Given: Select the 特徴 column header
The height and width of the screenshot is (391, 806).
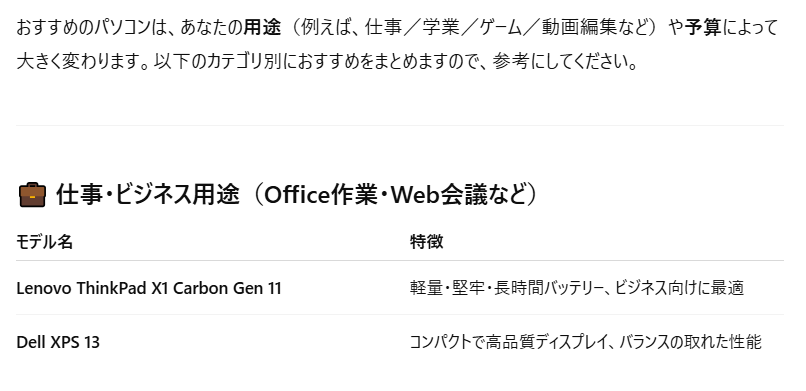Looking at the screenshot, I should click(426, 241).
